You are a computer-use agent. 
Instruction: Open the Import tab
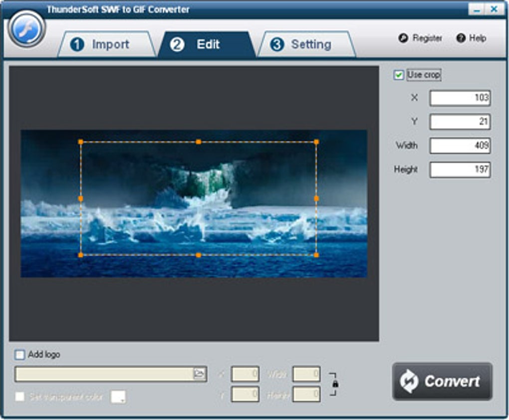tap(107, 44)
